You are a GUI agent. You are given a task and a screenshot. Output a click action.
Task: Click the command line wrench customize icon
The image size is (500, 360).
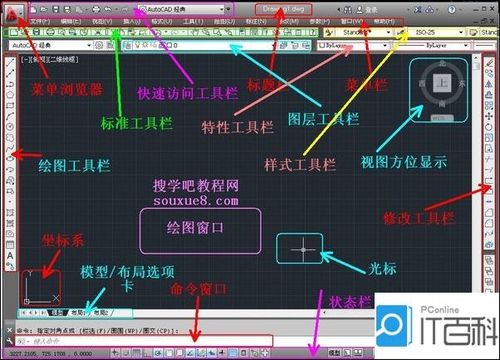[9, 341]
